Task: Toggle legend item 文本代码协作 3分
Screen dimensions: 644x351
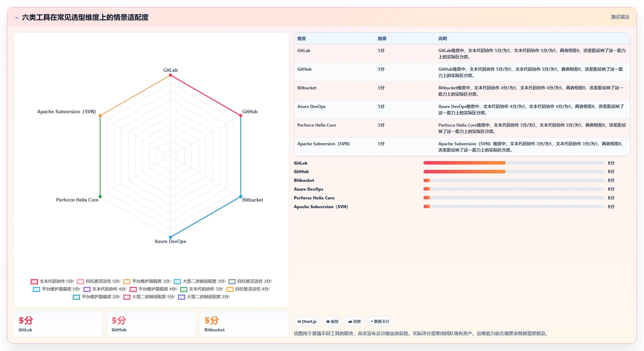Action: [x=202, y=289]
